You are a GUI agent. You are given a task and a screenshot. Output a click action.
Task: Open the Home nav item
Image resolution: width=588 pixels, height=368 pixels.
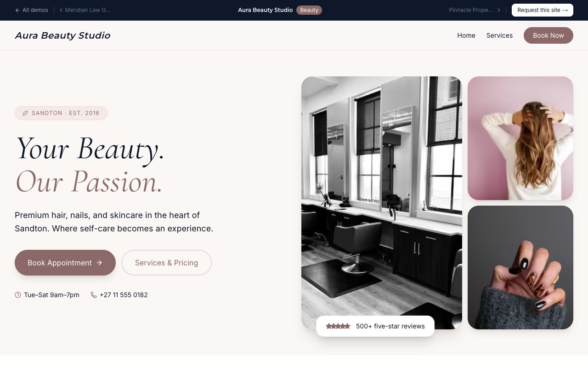click(x=466, y=35)
